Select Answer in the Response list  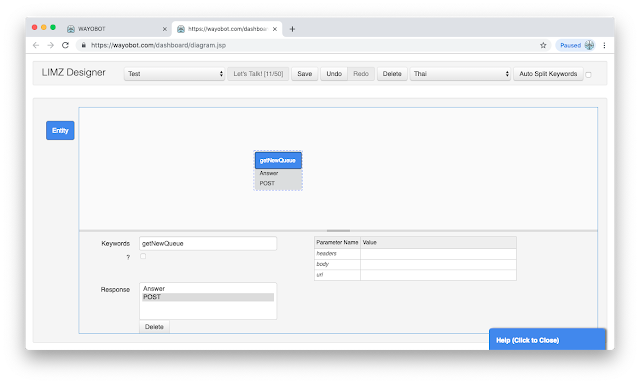click(208, 289)
